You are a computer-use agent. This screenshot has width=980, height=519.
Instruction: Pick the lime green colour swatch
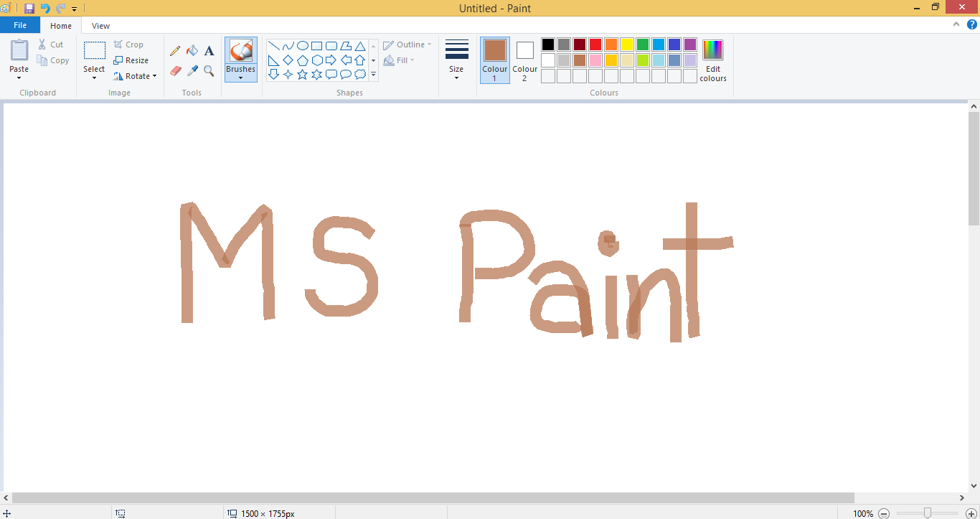tap(643, 60)
